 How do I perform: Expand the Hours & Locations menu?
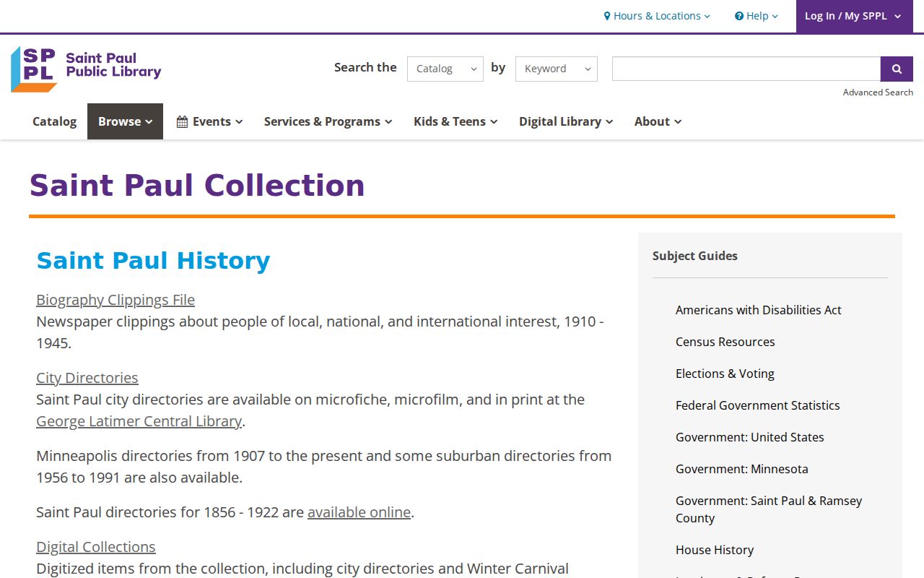tap(657, 16)
